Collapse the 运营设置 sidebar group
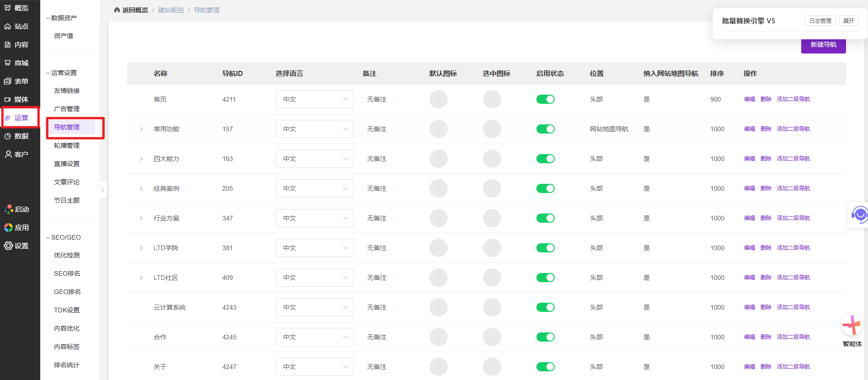 [48, 73]
